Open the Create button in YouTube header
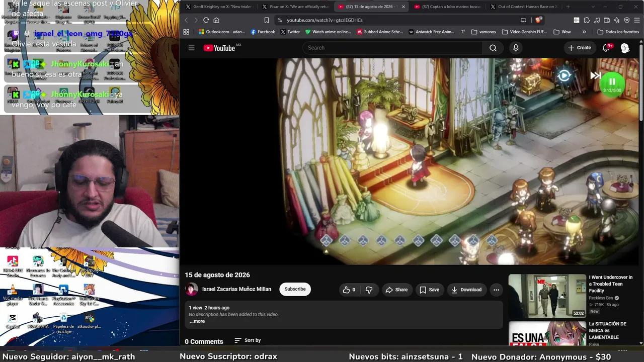 tap(580, 48)
